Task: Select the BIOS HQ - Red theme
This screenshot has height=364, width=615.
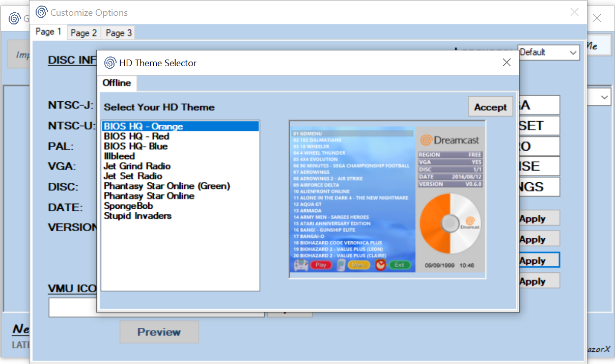Action: tap(181, 136)
